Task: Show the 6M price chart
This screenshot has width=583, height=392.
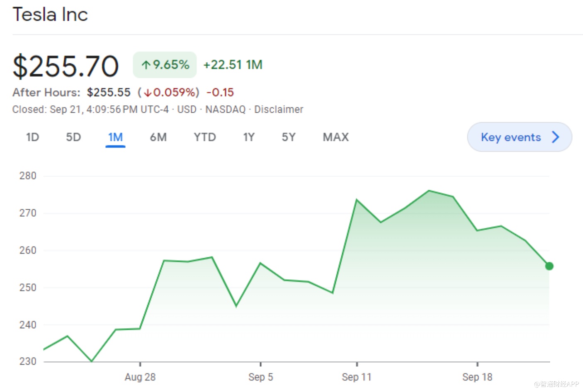Action: coord(158,137)
